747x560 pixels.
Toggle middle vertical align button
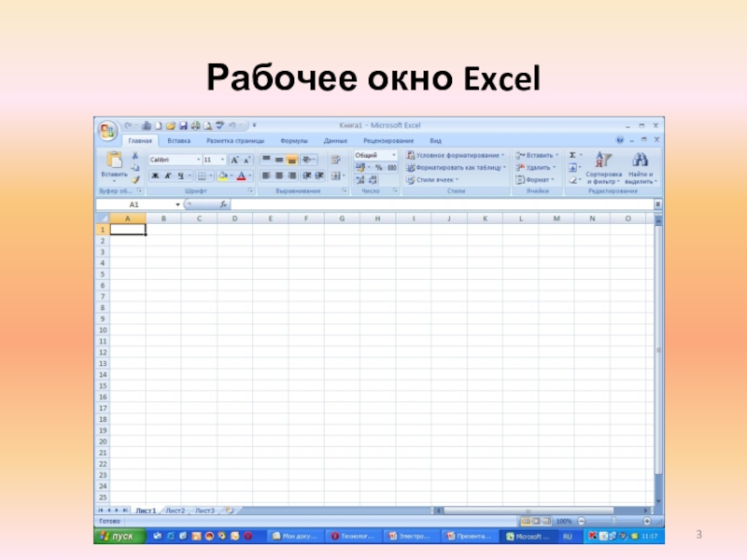coord(279,160)
